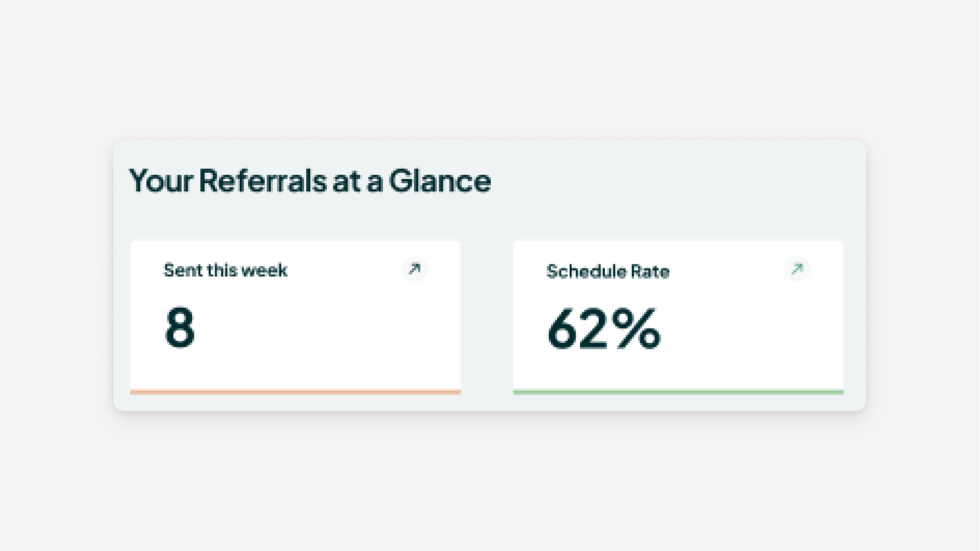Click the Sent this week label

coord(225,270)
